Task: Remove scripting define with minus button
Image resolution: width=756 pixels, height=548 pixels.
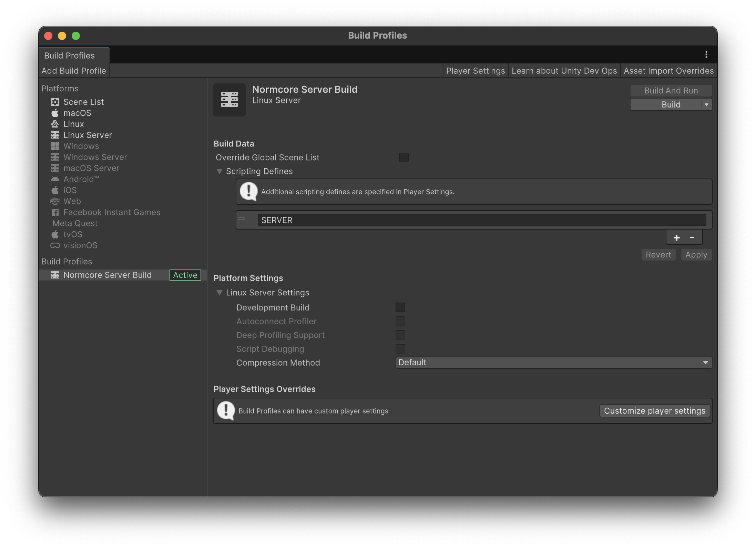Action: coord(692,237)
